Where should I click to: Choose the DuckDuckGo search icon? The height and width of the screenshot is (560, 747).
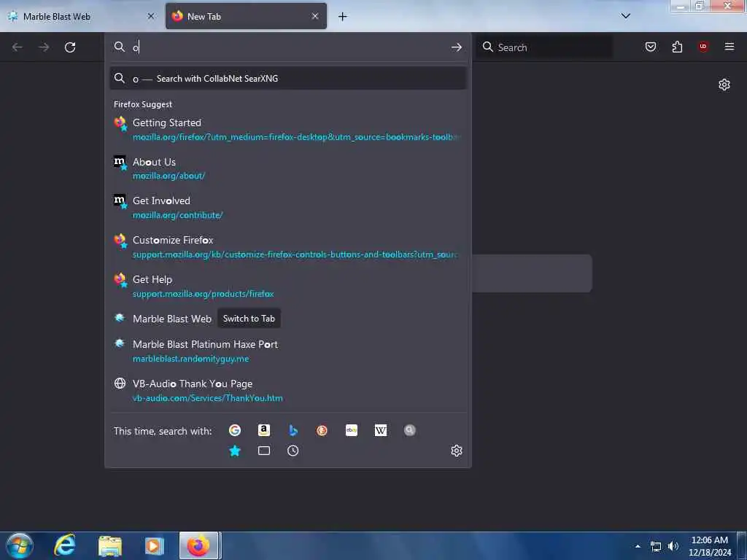[322, 430]
